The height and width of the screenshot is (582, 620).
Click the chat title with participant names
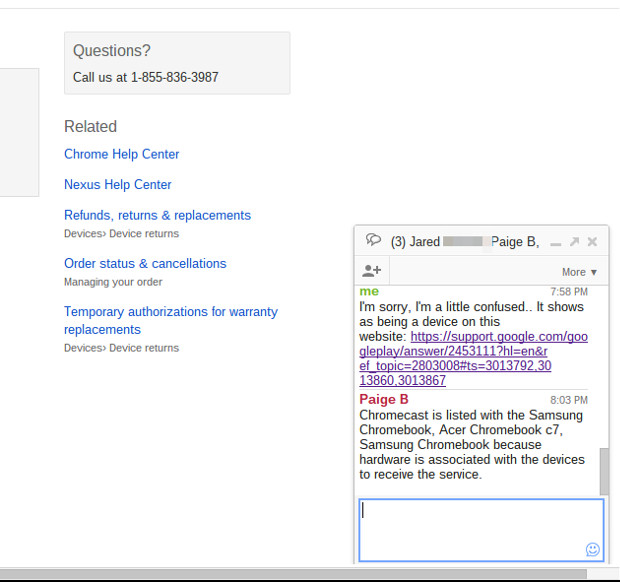coord(465,242)
